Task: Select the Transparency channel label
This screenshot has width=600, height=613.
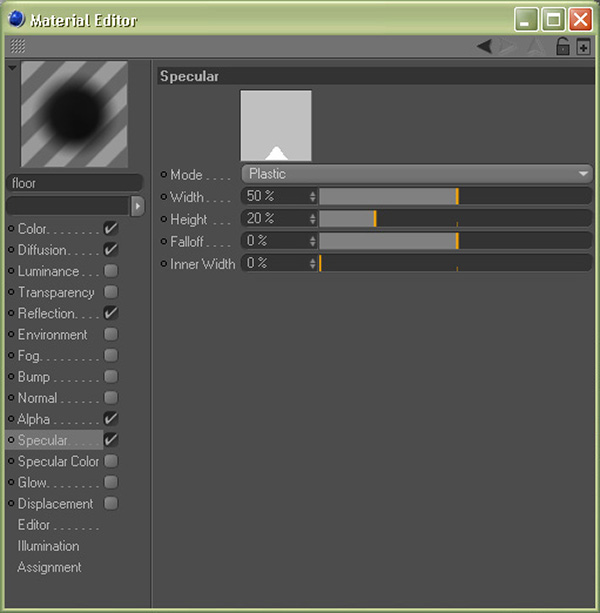Action: pyautogui.click(x=56, y=292)
